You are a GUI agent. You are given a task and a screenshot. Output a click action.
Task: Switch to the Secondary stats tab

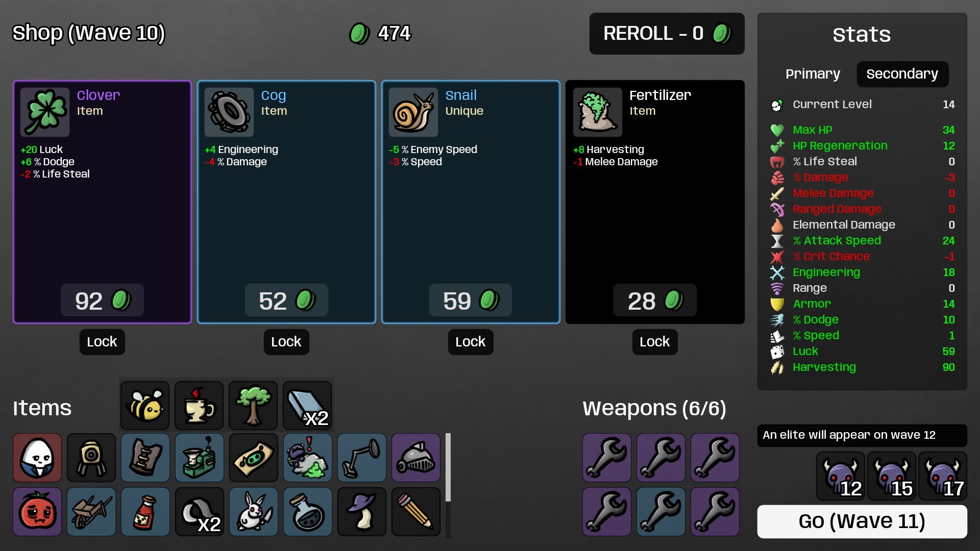pos(902,74)
